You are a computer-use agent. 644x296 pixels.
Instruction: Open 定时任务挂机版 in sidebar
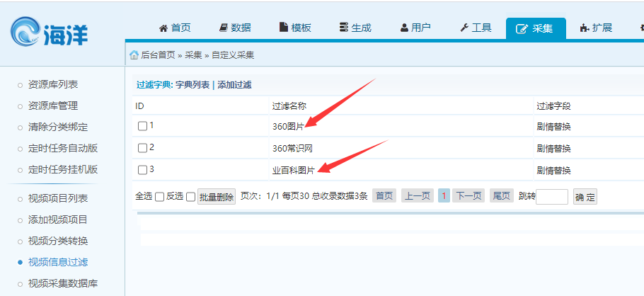point(63,170)
